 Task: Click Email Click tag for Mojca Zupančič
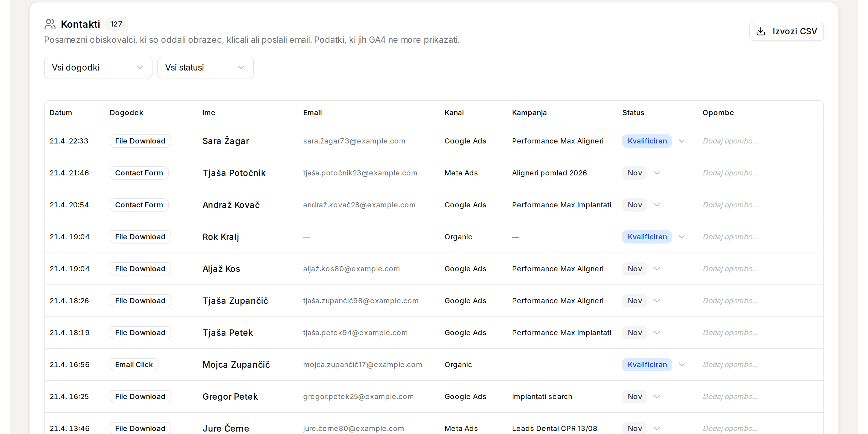click(x=134, y=365)
